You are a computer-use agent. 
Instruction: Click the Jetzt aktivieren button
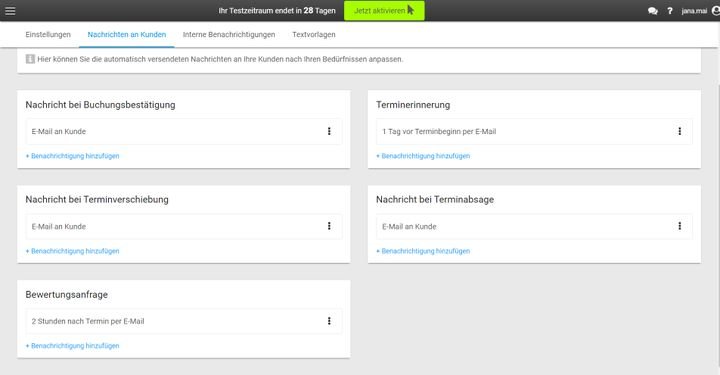[384, 11]
